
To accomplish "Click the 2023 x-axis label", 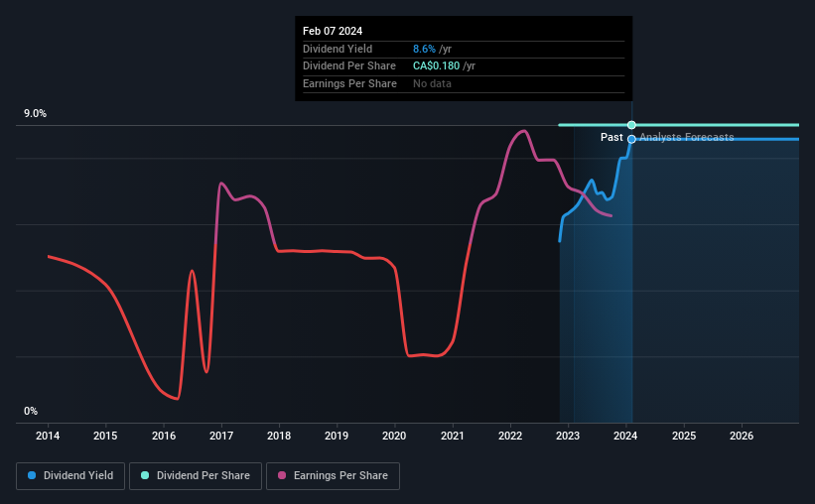I will tap(568, 436).
